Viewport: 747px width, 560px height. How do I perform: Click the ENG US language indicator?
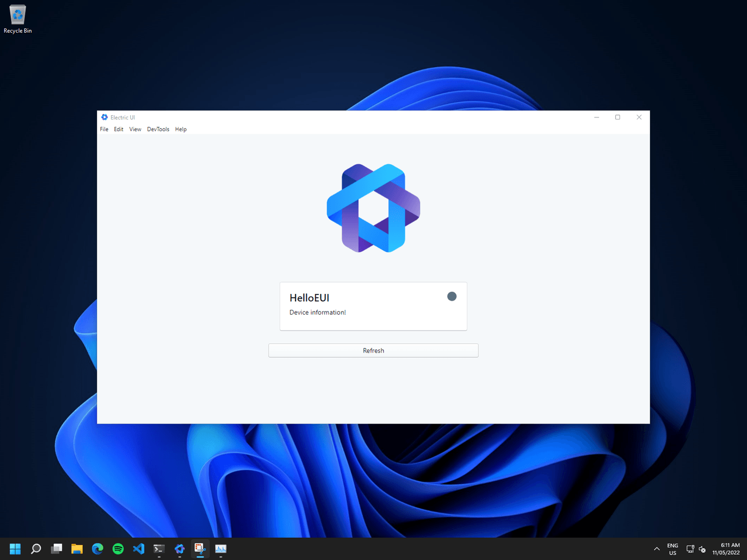672,548
